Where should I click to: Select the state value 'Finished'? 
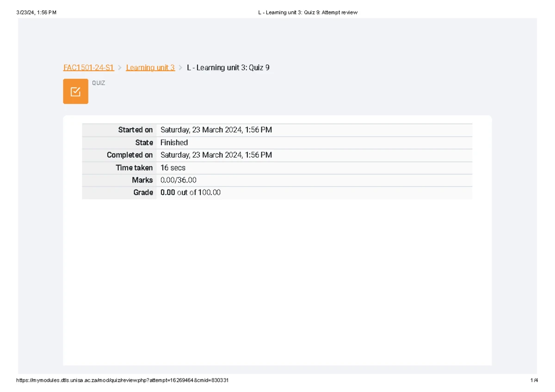pyautogui.click(x=174, y=142)
